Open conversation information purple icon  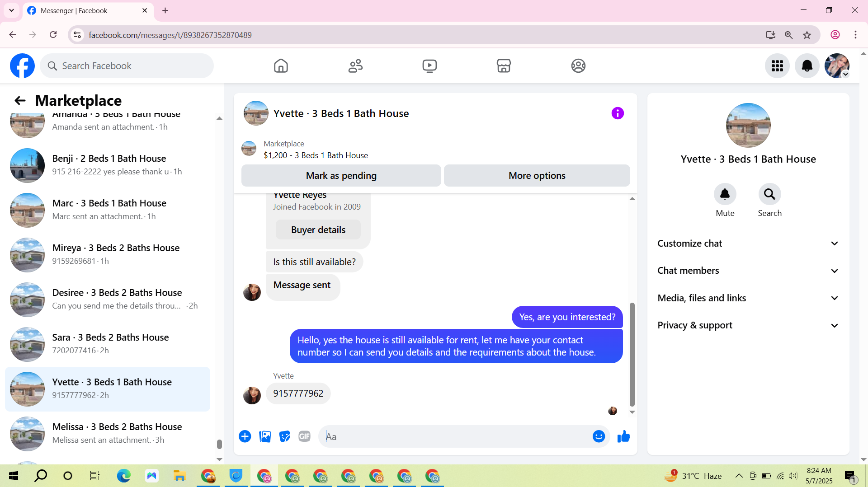(618, 113)
